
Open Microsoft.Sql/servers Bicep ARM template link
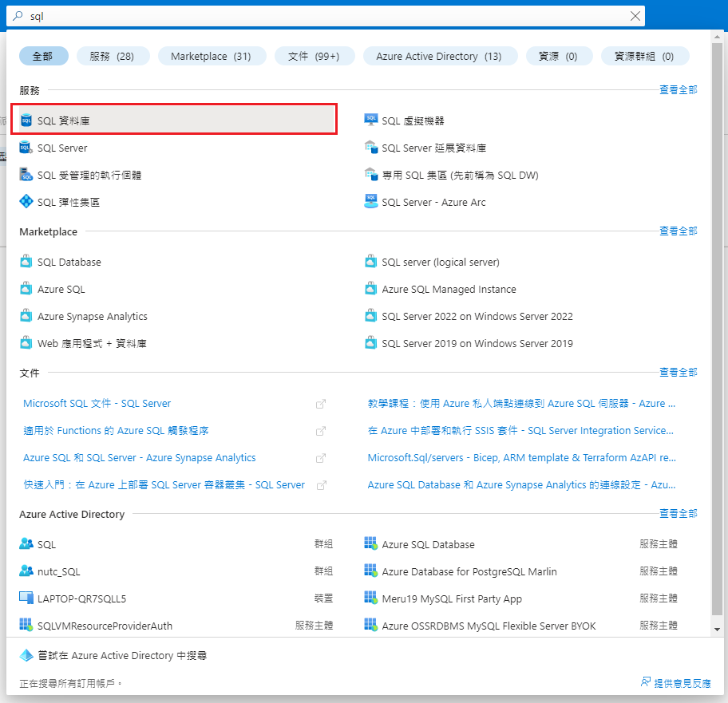tap(522, 457)
